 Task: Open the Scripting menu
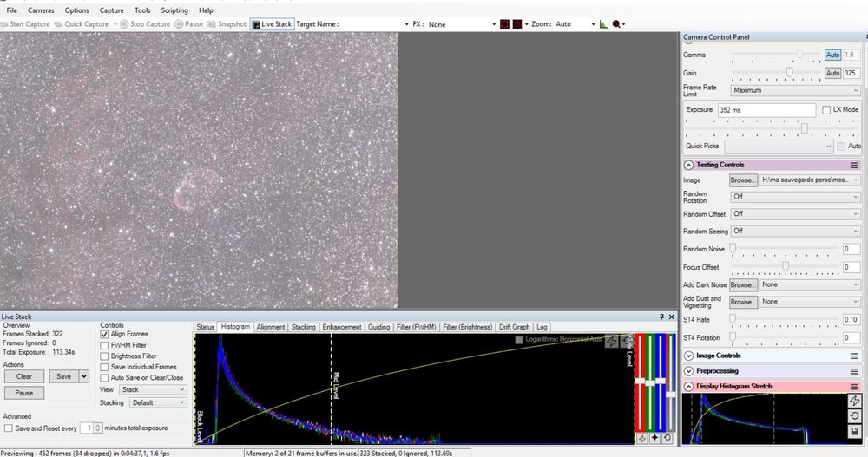pos(174,10)
